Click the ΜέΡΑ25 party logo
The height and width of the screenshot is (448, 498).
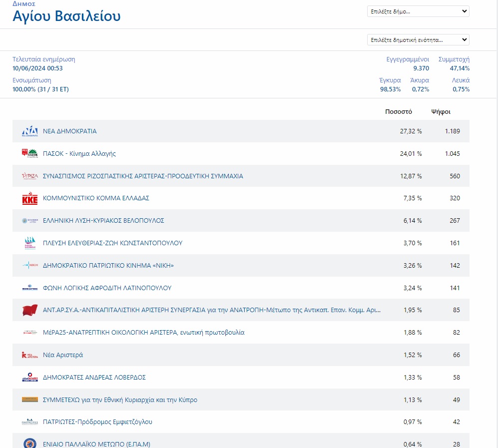30,333
